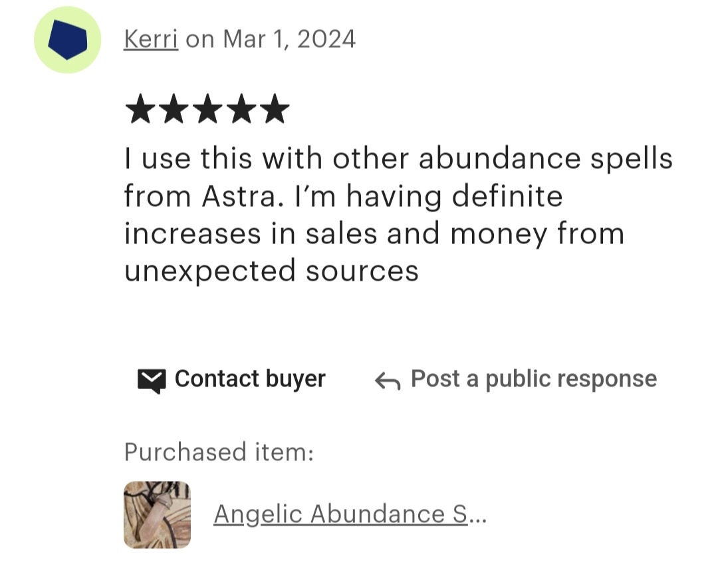The height and width of the screenshot is (588, 718).
Task: Click the Purchased item label
Action: click(x=219, y=452)
